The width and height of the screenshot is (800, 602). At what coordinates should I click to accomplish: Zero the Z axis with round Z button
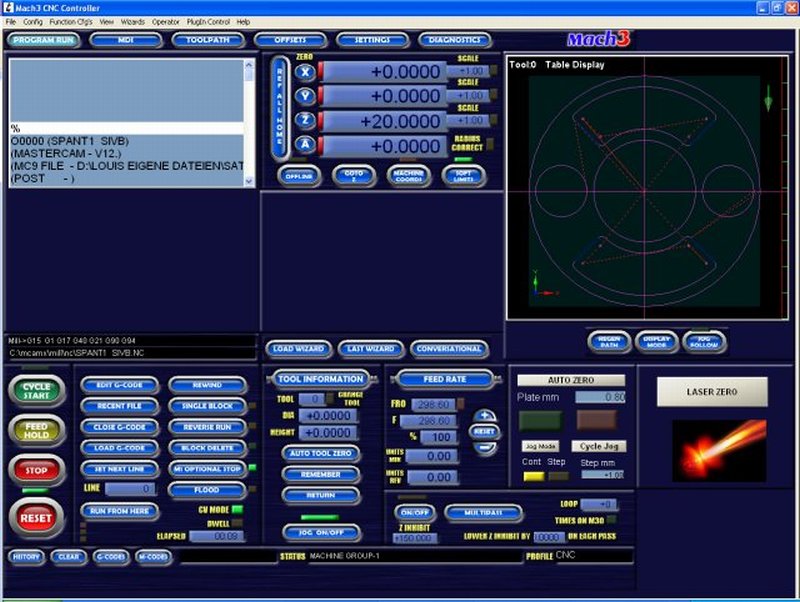[x=305, y=120]
